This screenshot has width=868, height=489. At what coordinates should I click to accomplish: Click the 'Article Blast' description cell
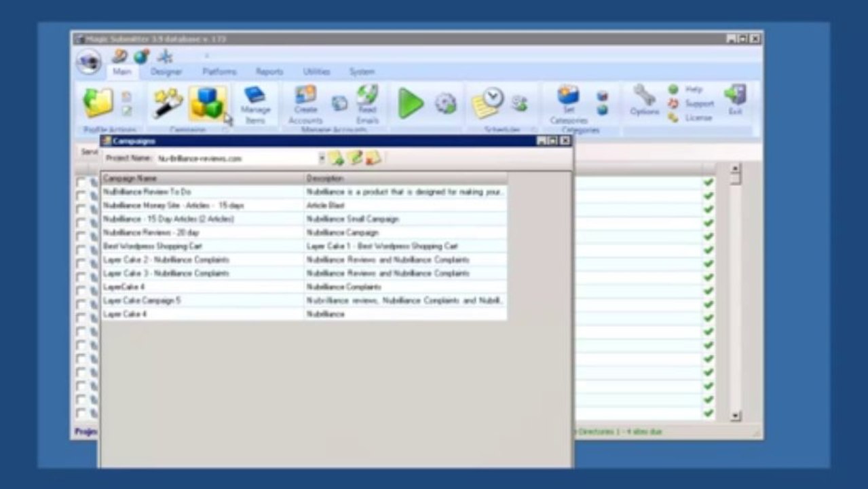(405, 205)
